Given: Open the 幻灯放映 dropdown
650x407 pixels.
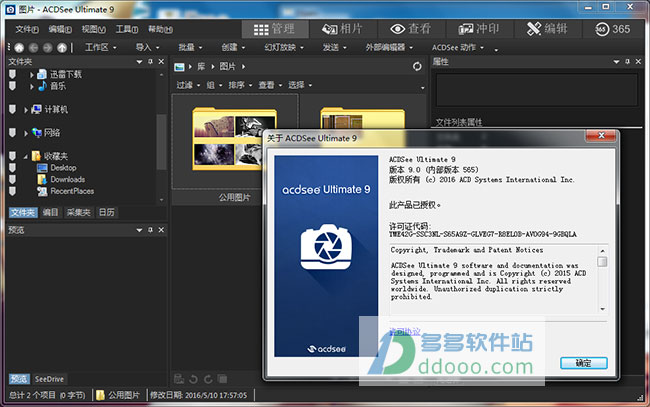Looking at the screenshot, I should click(x=284, y=48).
